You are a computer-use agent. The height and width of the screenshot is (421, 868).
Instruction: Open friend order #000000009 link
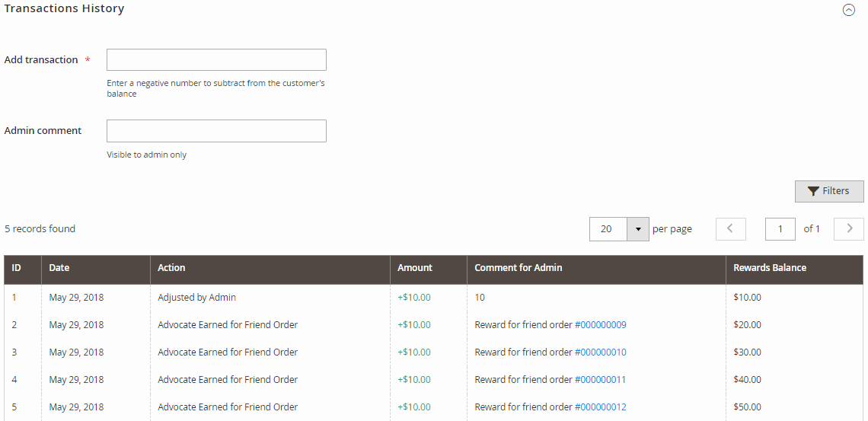pyautogui.click(x=600, y=325)
